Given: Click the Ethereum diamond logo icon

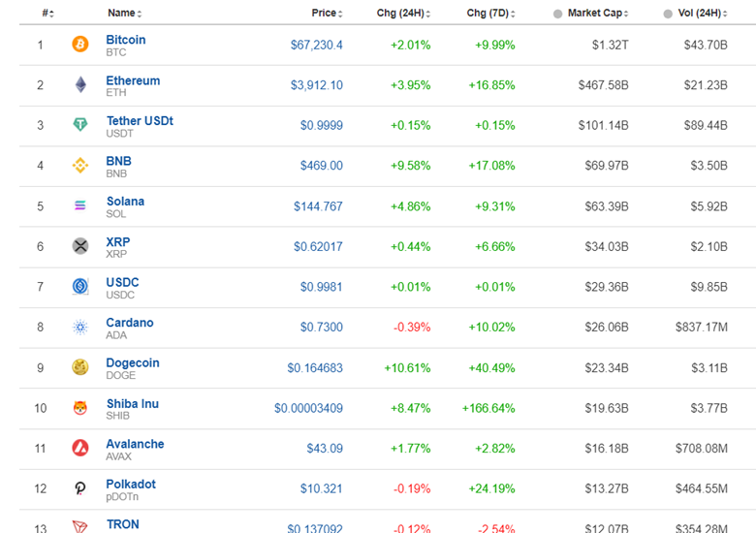Looking at the screenshot, I should click(x=80, y=85).
